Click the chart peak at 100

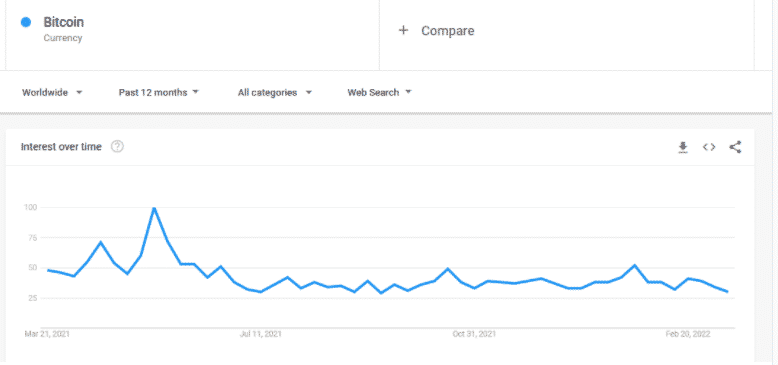coord(154,208)
